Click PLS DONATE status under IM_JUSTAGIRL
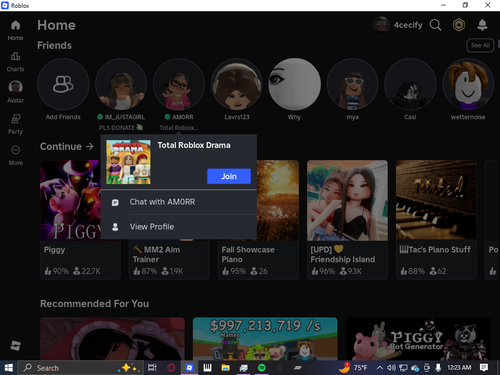Image resolution: width=500 pixels, height=375 pixels. pyautogui.click(x=121, y=128)
